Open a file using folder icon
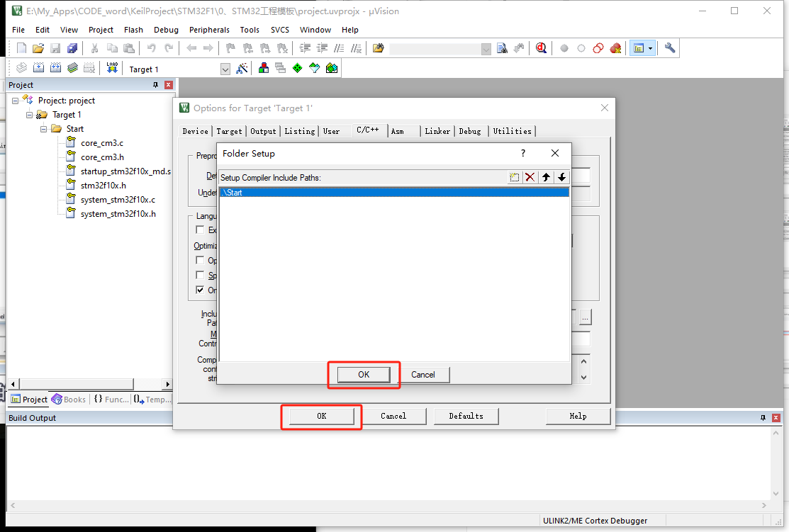 pyautogui.click(x=38, y=48)
